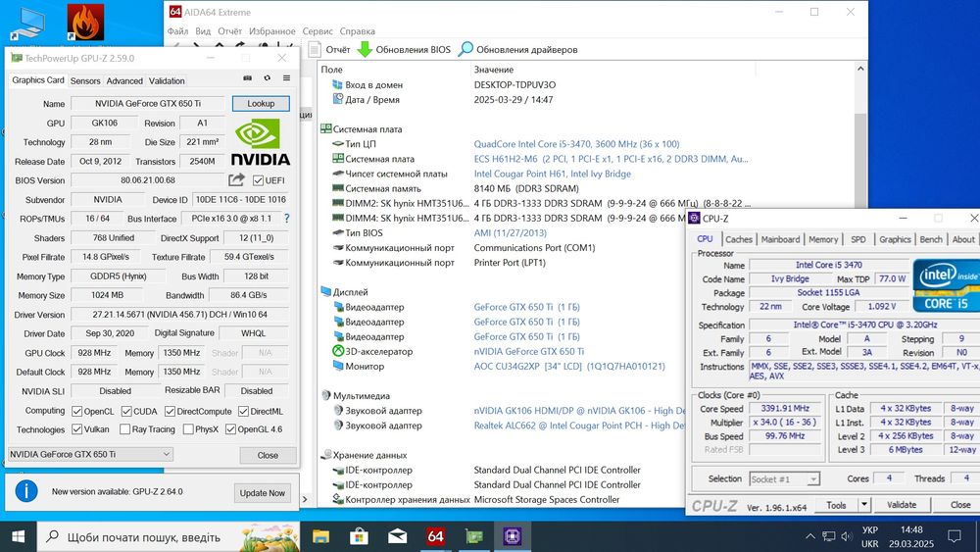This screenshot has height=552, width=980.
Task: Click the This PC desktop icon
Action: (27, 24)
